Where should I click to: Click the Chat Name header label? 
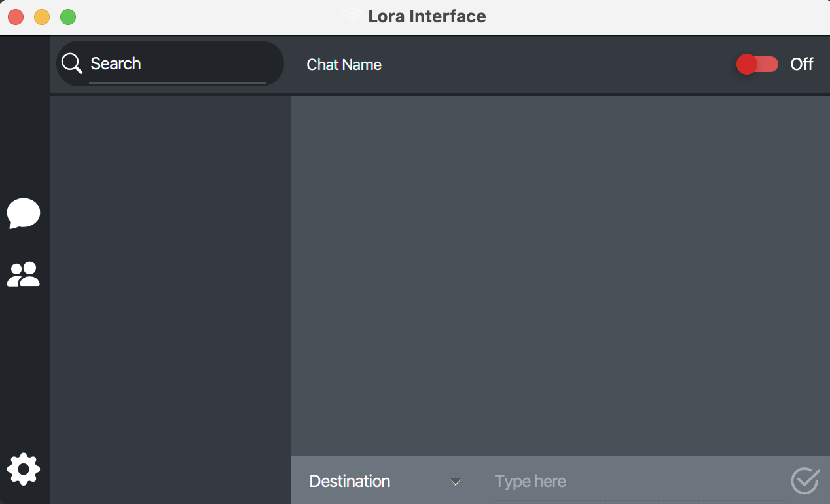click(344, 65)
